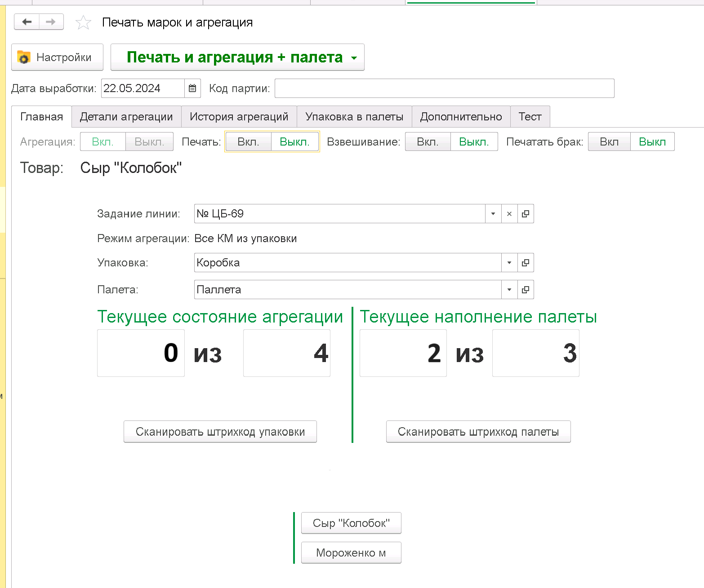Click the Упаковка field with Коробка
The height and width of the screenshot is (588, 704).
(348, 263)
